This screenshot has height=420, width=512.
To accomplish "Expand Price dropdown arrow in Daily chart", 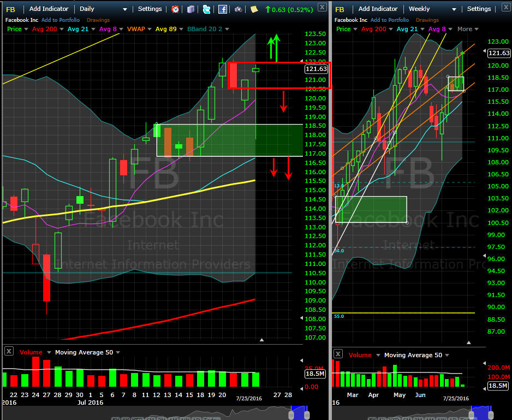I will coord(26,29).
